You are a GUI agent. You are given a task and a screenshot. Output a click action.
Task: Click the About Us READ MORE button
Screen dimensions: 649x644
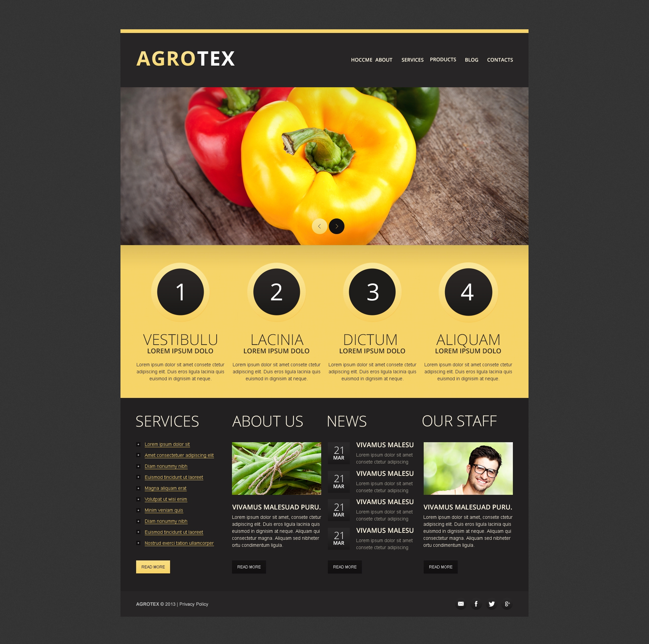pos(249,567)
